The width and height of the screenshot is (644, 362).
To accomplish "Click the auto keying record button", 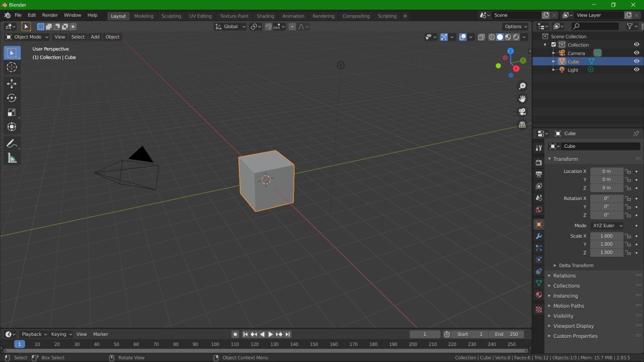I will tap(235, 334).
